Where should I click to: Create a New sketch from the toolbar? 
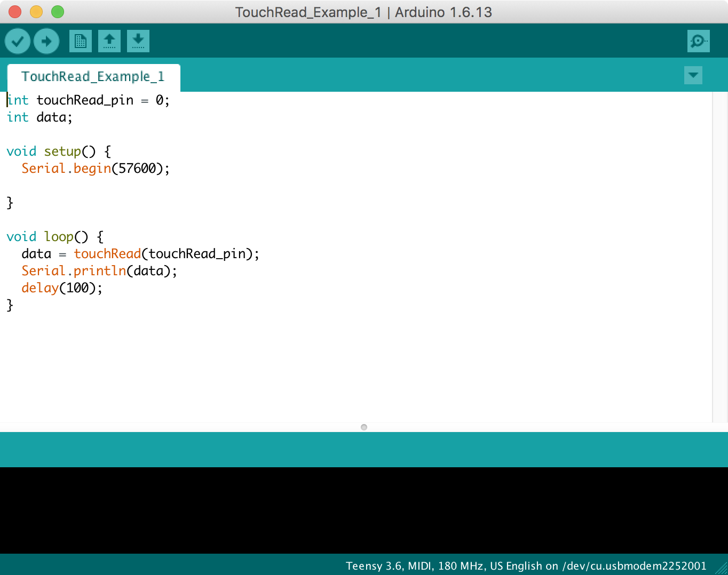click(x=80, y=41)
